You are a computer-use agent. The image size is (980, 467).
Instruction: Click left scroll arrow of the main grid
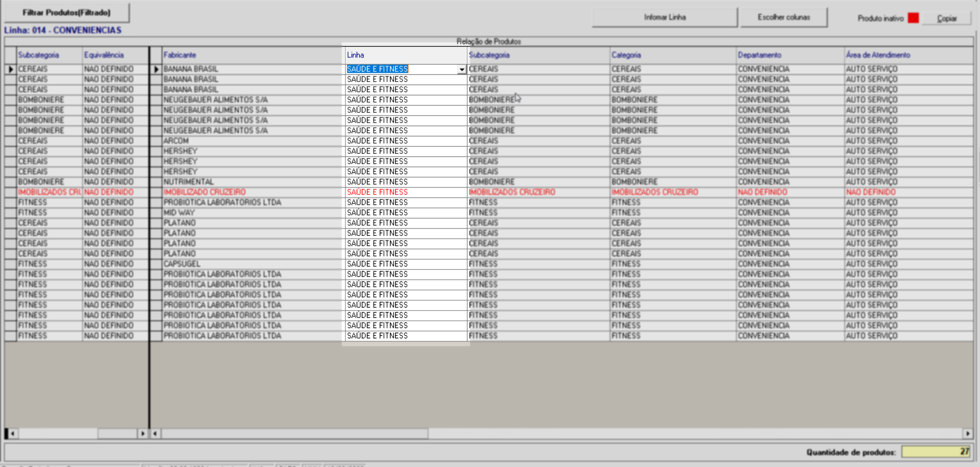coord(155,434)
